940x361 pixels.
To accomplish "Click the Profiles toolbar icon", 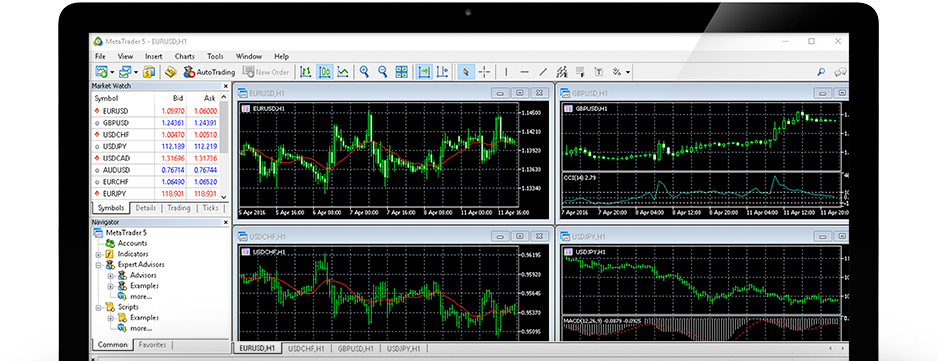I will click(x=125, y=72).
